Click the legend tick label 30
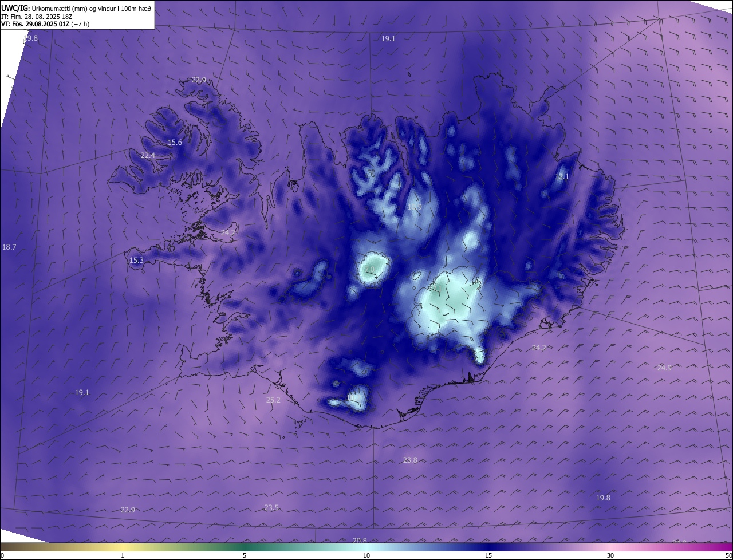 [610, 555]
